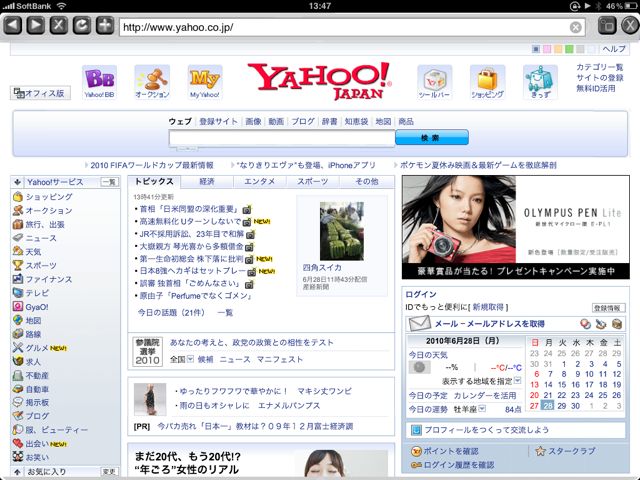Open the Yahoo! BB icon
The width and height of the screenshot is (640, 480).
point(99,82)
